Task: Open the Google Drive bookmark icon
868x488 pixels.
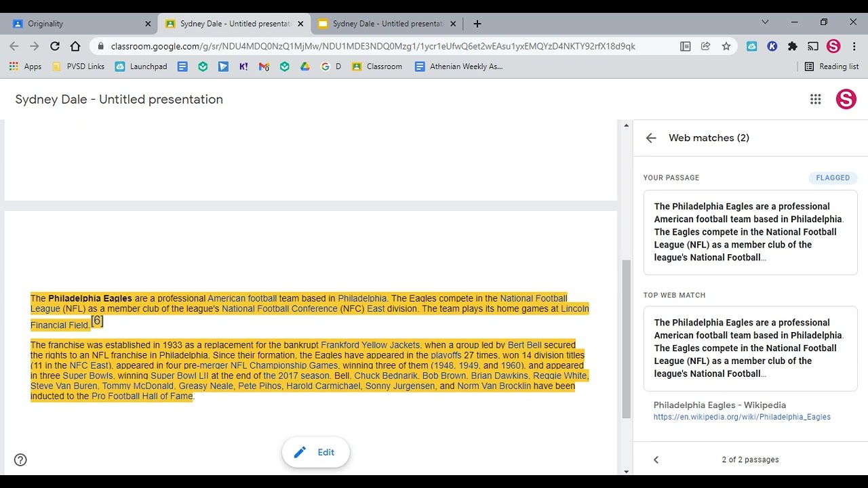Action: tap(305, 66)
